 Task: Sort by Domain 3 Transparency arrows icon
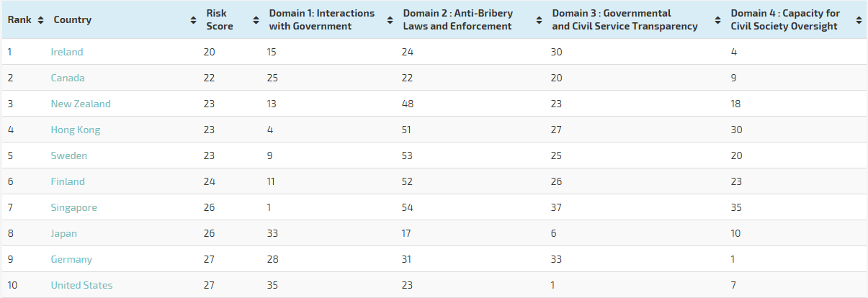(718, 20)
